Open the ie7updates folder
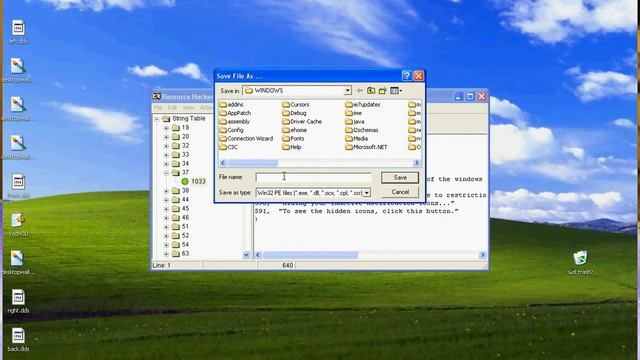Screen dimensions: 640x360 tap(362, 104)
